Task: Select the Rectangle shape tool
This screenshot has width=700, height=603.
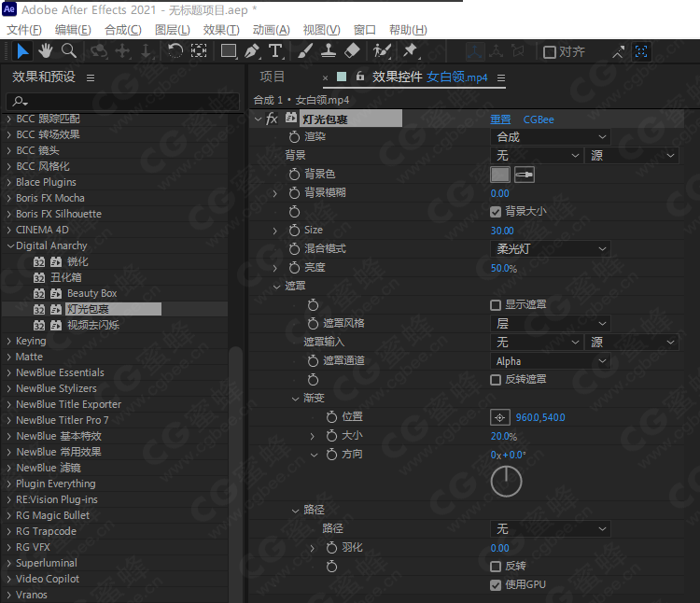Action: 229,51
